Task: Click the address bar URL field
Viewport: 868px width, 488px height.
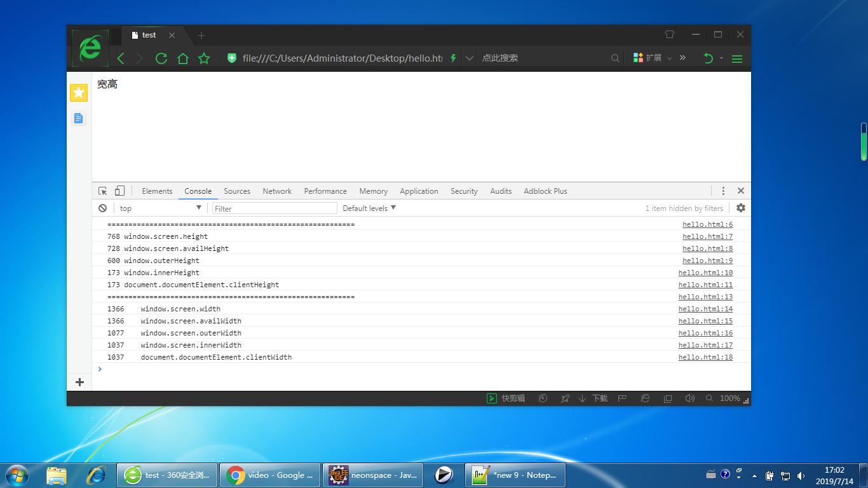Action: coord(342,58)
